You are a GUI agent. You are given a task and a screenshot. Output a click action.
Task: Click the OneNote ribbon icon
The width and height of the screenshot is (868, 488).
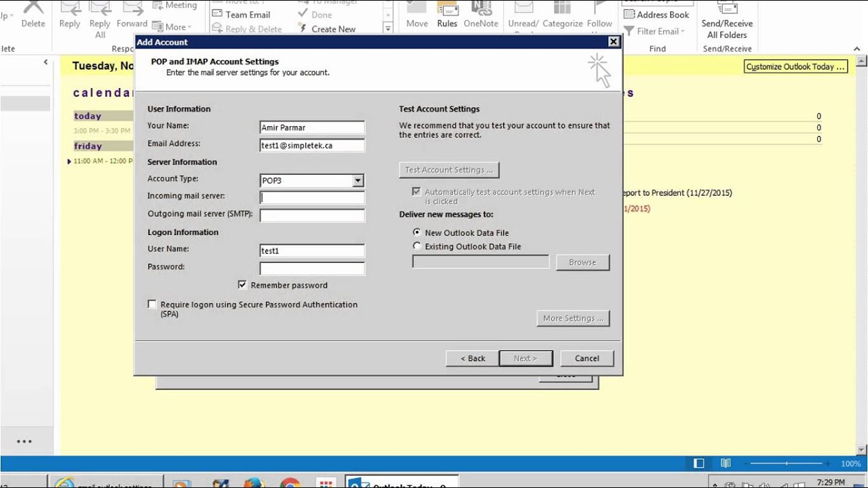[x=481, y=15]
